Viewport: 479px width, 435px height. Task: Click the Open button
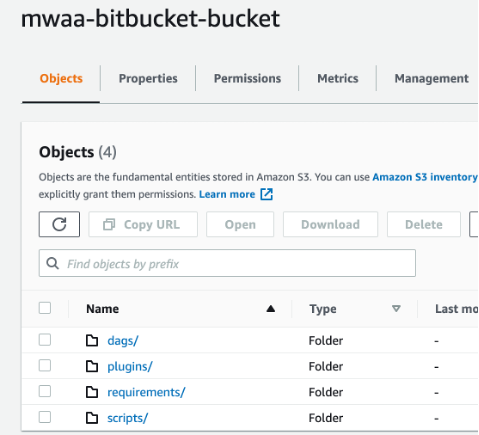pyautogui.click(x=240, y=224)
